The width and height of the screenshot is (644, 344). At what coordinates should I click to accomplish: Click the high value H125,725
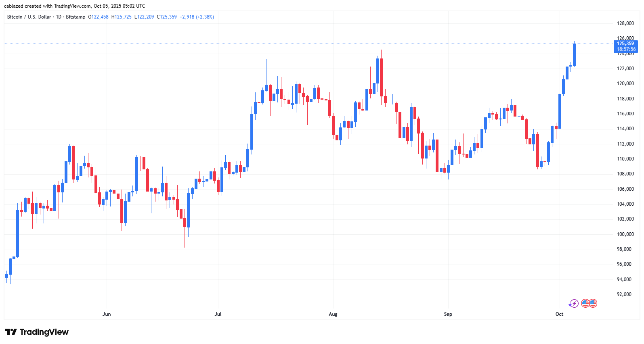click(122, 17)
